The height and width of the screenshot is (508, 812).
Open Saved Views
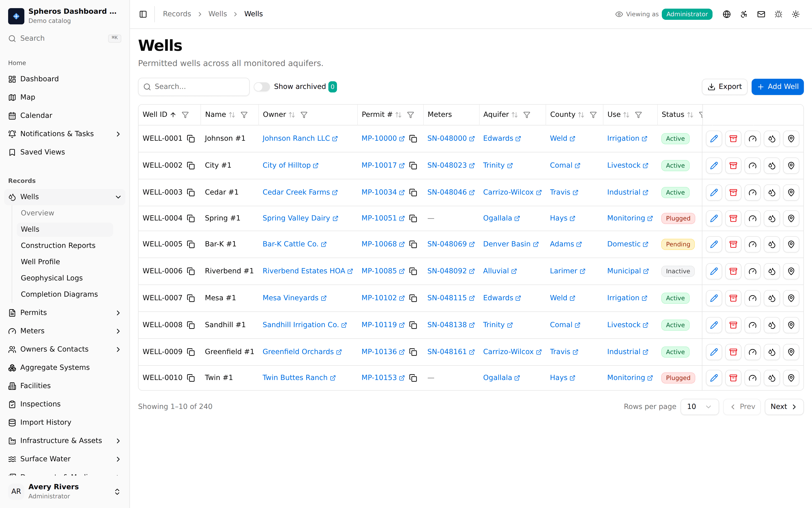click(65, 152)
